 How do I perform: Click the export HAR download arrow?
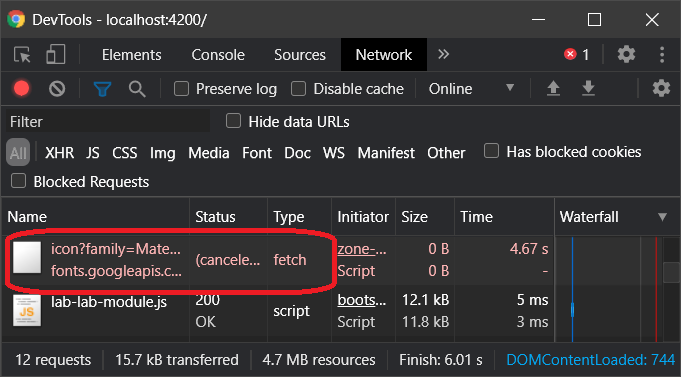pyautogui.click(x=588, y=89)
